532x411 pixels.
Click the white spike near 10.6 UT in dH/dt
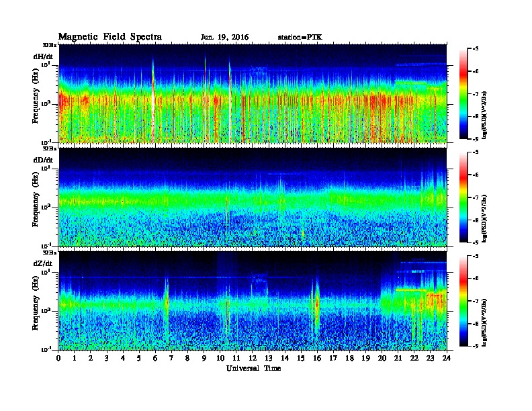click(x=230, y=101)
